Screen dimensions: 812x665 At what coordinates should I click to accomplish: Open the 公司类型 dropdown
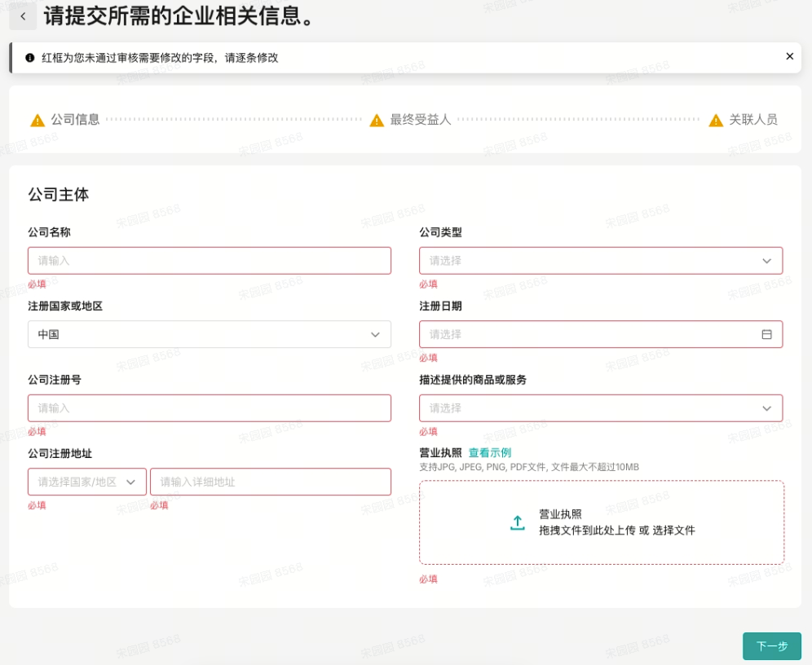[601, 261]
